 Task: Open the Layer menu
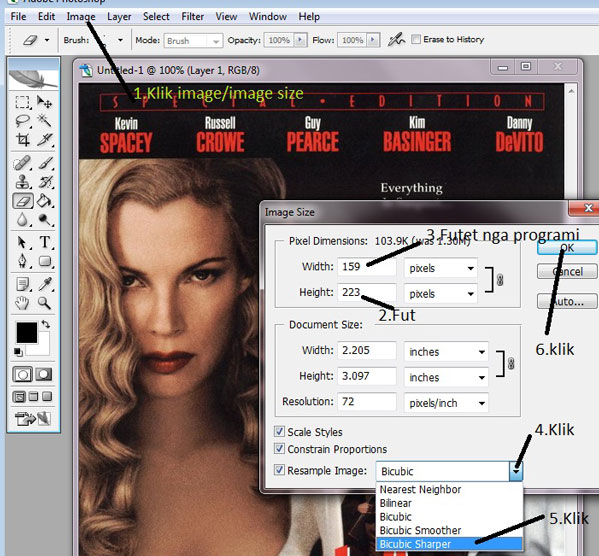click(119, 17)
